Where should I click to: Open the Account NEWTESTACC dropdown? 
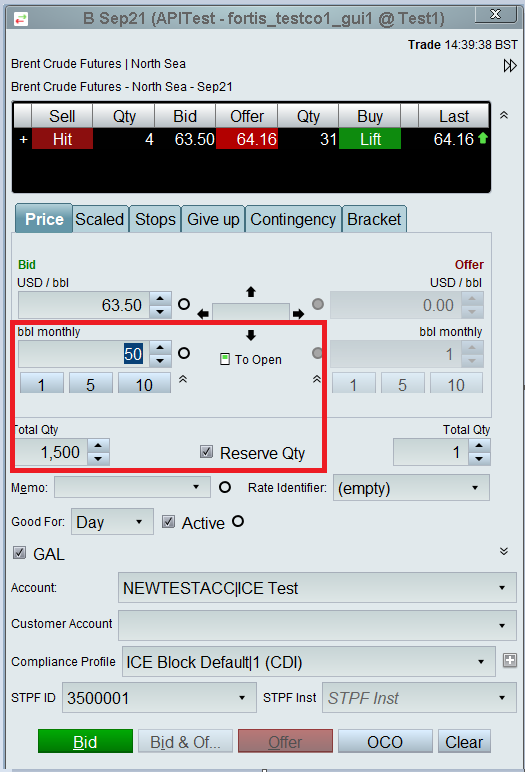tap(317, 587)
